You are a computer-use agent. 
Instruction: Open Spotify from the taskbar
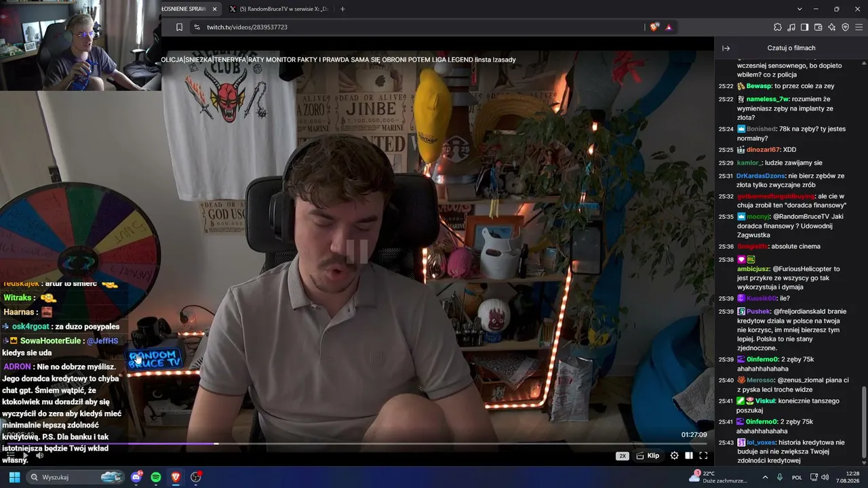[x=156, y=477]
